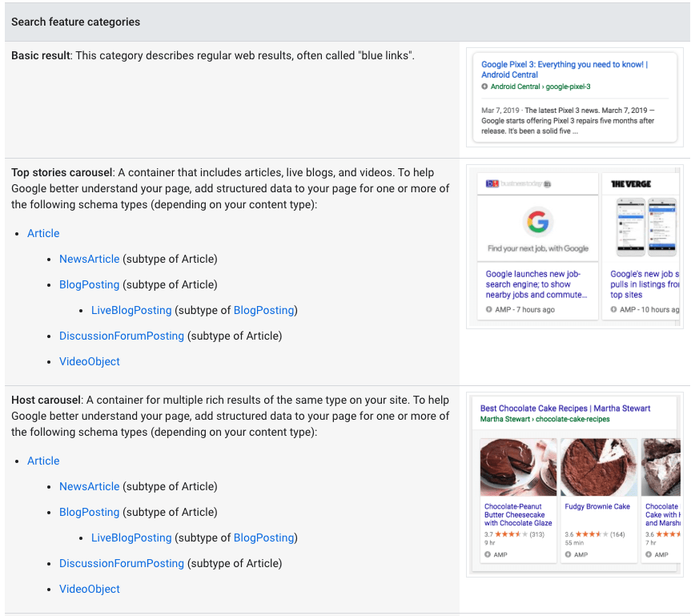Click AMP icon under Fudgy Brownie Cake
This screenshot has height=616, width=691.
tap(568, 554)
